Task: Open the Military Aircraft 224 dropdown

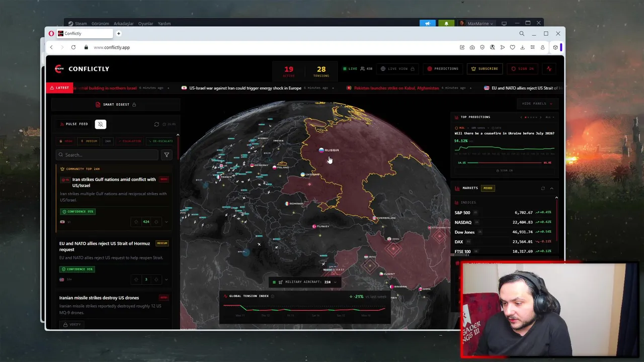Action: [x=304, y=282]
